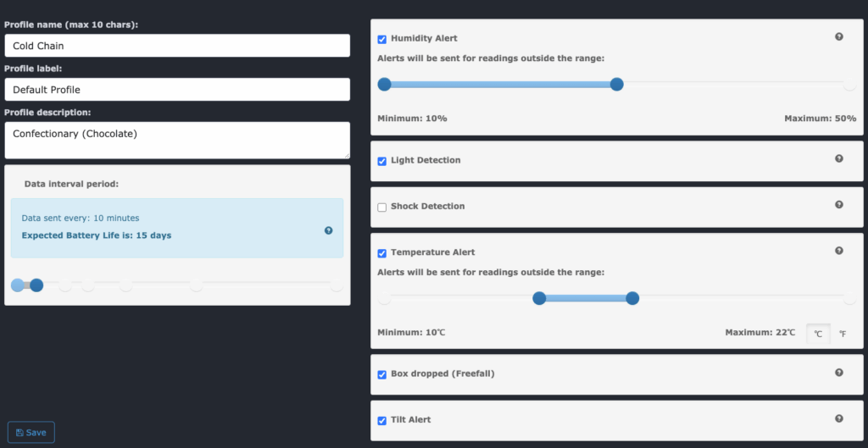
Task: Disable the Light Detection checkbox
Action: pyautogui.click(x=382, y=161)
